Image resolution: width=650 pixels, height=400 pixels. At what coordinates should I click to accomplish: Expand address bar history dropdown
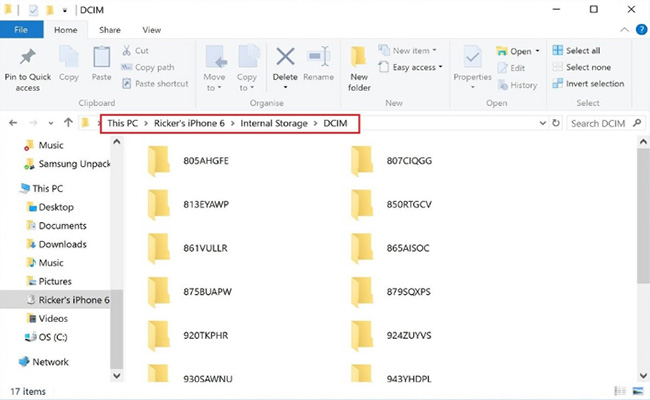click(543, 123)
